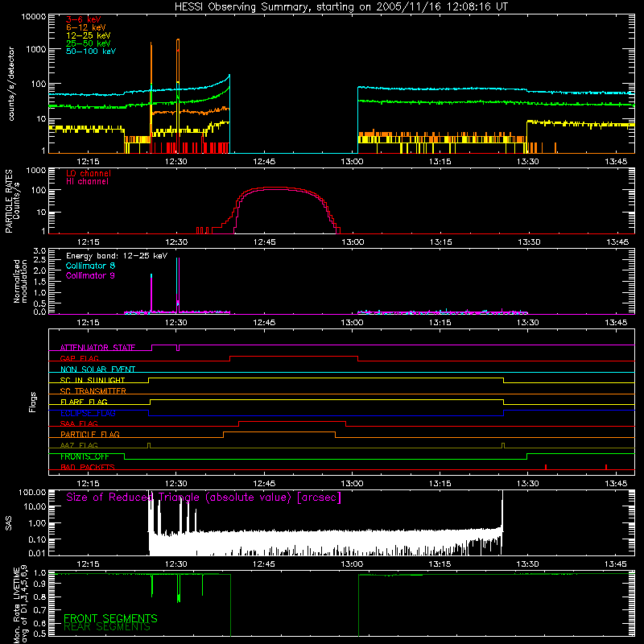This screenshot has width=644, height=644.
Task: Click the FLARE FLAG label
Action: (84, 402)
